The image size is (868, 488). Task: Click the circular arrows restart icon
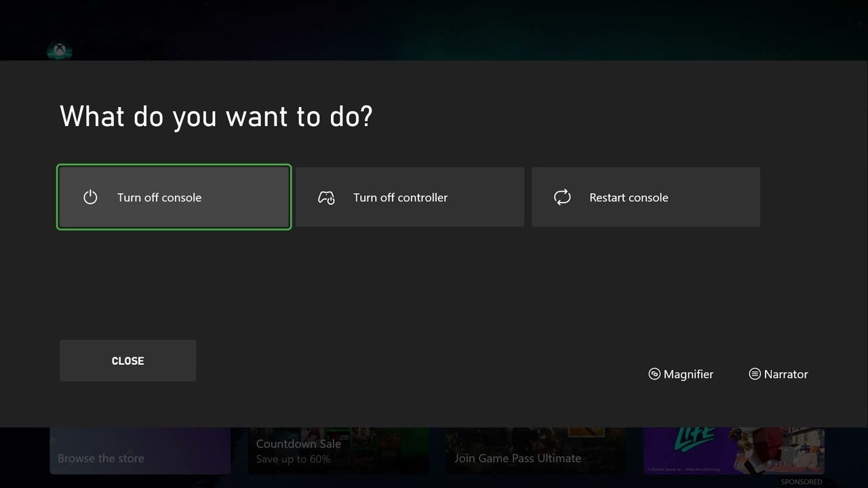point(562,197)
